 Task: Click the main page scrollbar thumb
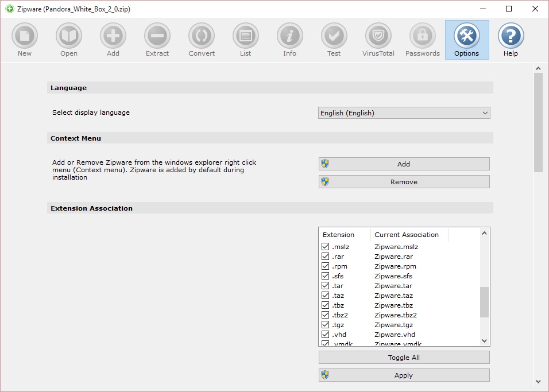pos(538,123)
